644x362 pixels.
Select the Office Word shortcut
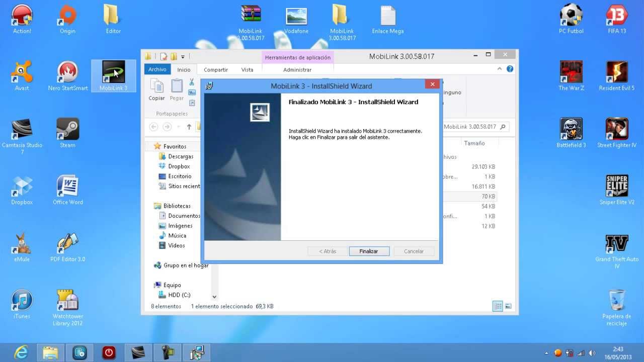67,190
